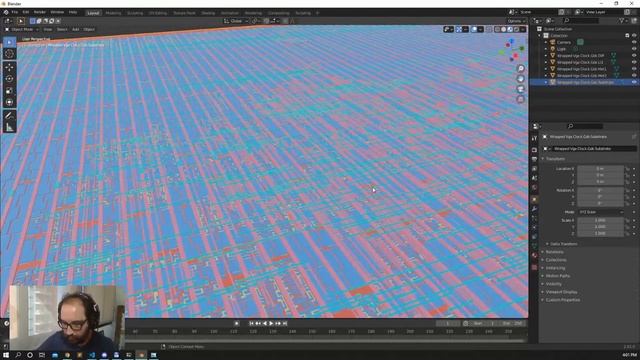
Task: Select the Move tool
Action: point(9,67)
